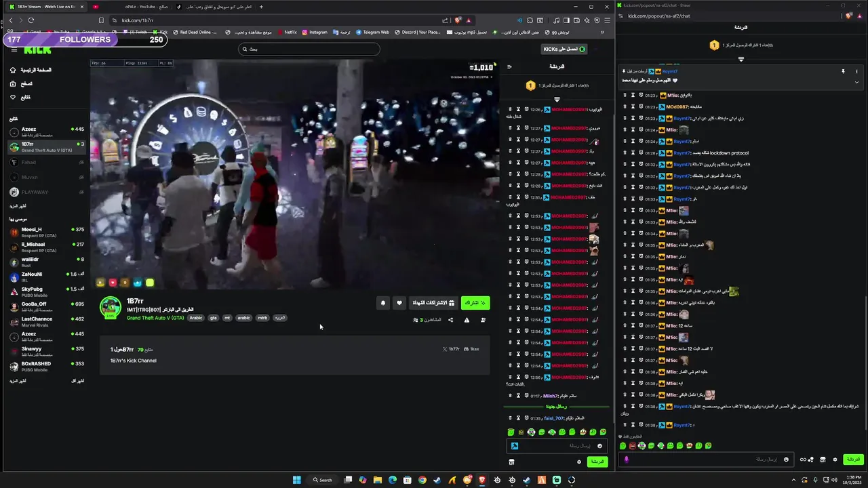Open Telegram Web bookmark
Screen dimensions: 868x488
coord(372,32)
